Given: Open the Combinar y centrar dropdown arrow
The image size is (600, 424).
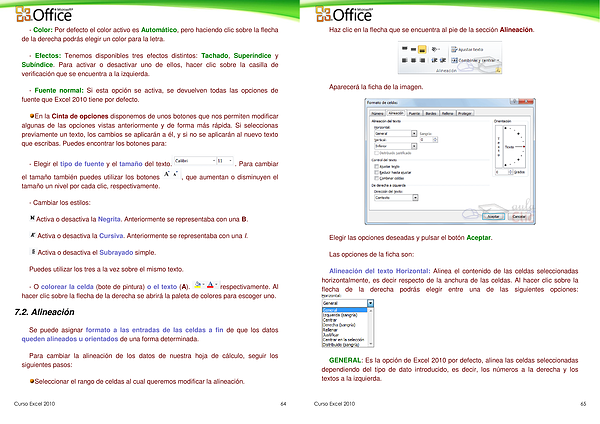Looking at the screenshot, I should click(x=498, y=60).
